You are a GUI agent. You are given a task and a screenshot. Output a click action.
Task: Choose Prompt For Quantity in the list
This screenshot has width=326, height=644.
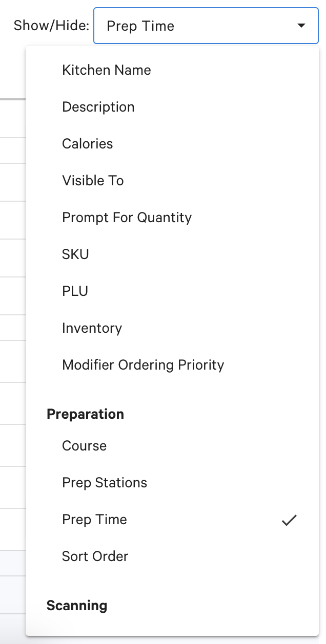[126, 218]
